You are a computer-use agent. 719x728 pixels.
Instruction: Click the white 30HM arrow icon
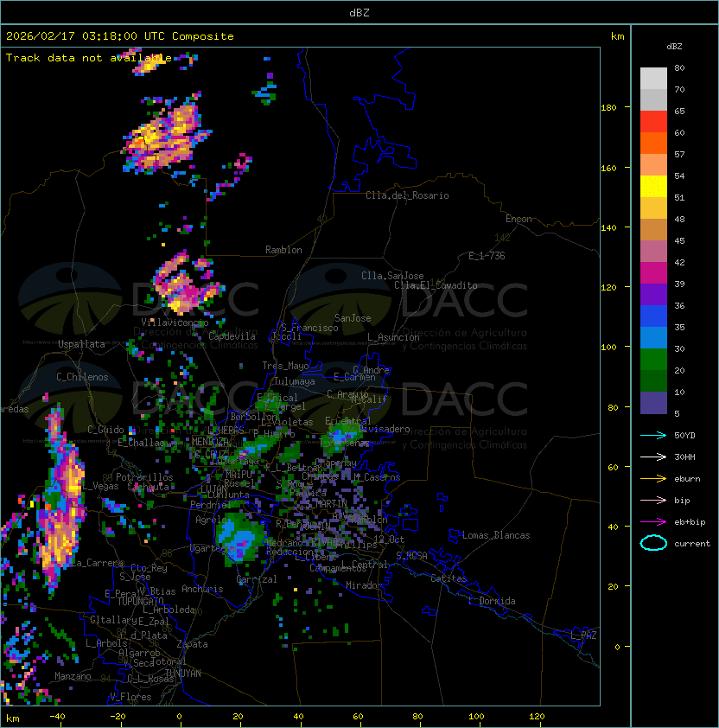point(653,457)
